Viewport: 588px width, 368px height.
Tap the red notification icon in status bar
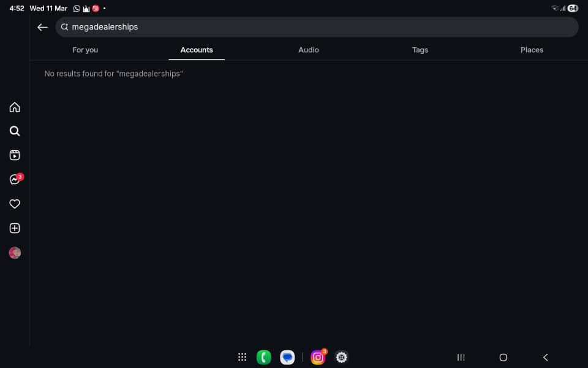tap(96, 8)
